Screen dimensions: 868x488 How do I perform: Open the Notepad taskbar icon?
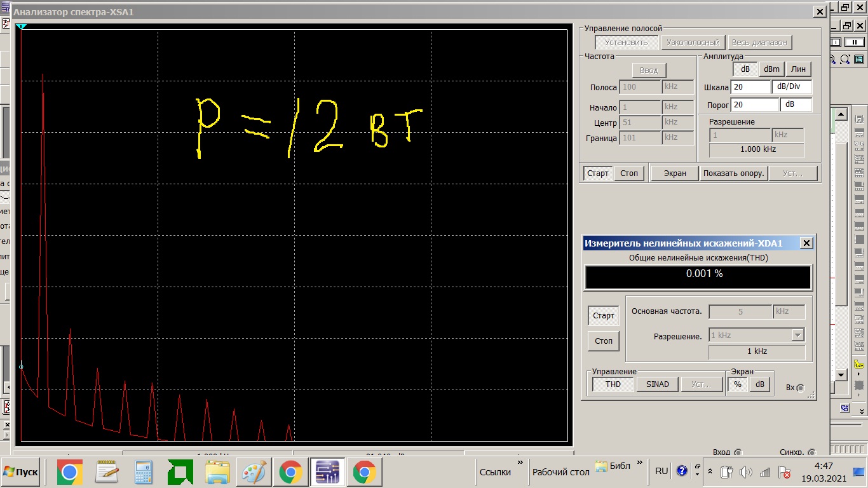coord(107,472)
